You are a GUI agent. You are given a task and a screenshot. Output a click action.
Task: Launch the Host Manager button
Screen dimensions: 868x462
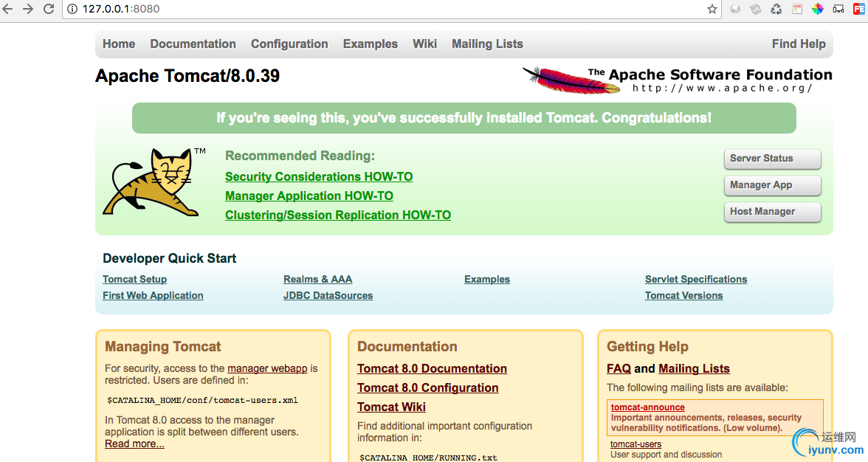coord(772,212)
